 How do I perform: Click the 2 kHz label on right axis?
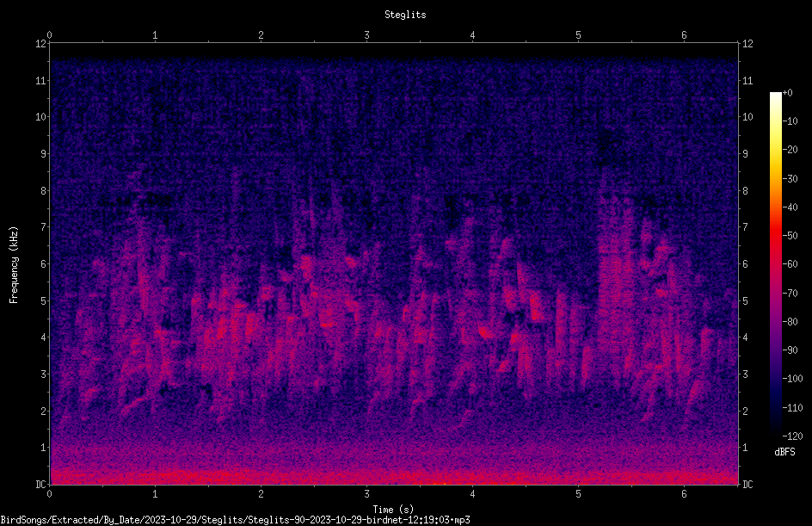745,411
